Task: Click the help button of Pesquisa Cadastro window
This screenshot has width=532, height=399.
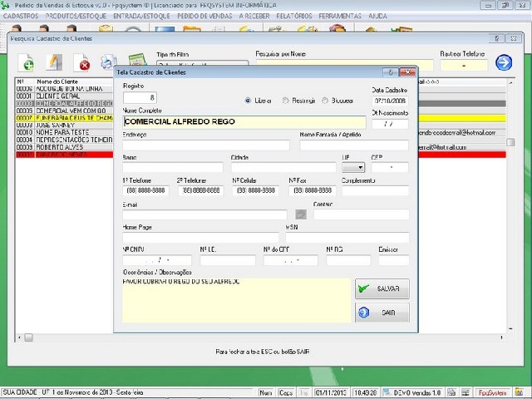Action: click(496, 38)
